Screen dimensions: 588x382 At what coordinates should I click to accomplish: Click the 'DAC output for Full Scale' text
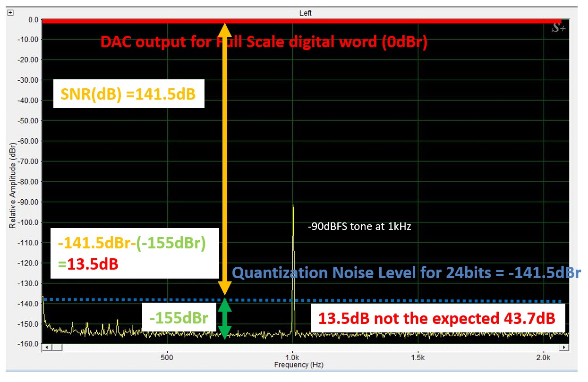pyautogui.click(x=264, y=42)
